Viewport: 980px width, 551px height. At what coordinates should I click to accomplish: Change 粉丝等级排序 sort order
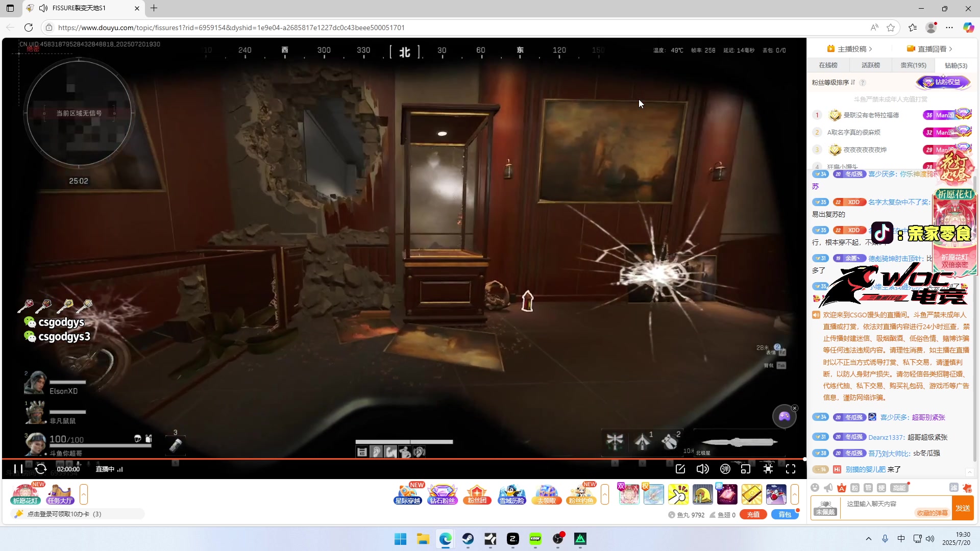pos(833,83)
